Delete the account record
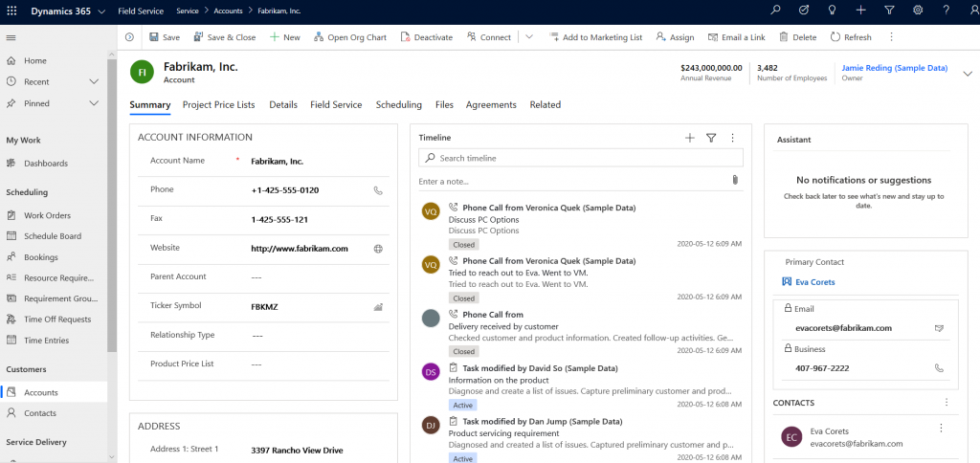 tap(797, 37)
